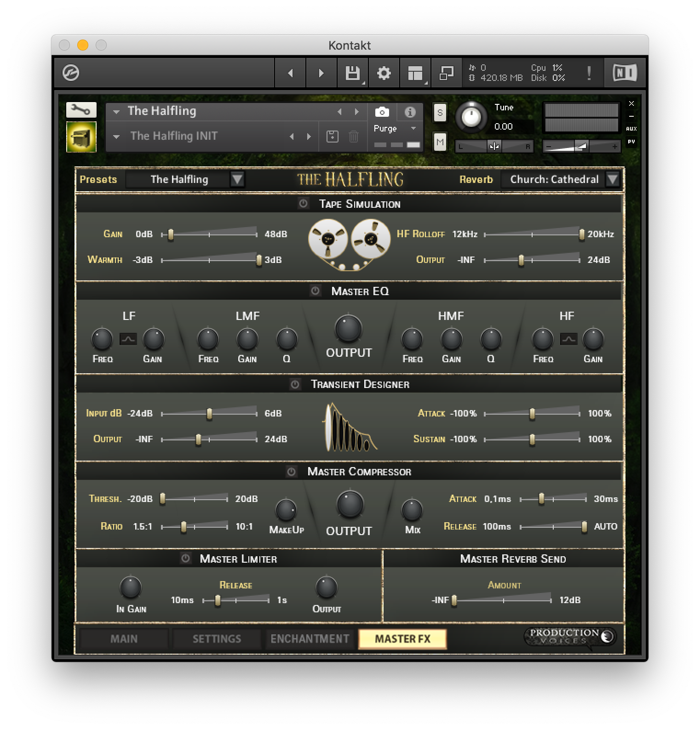Toggle the Solo S button
Image resolution: width=700 pixels, height=730 pixels.
[x=440, y=113]
